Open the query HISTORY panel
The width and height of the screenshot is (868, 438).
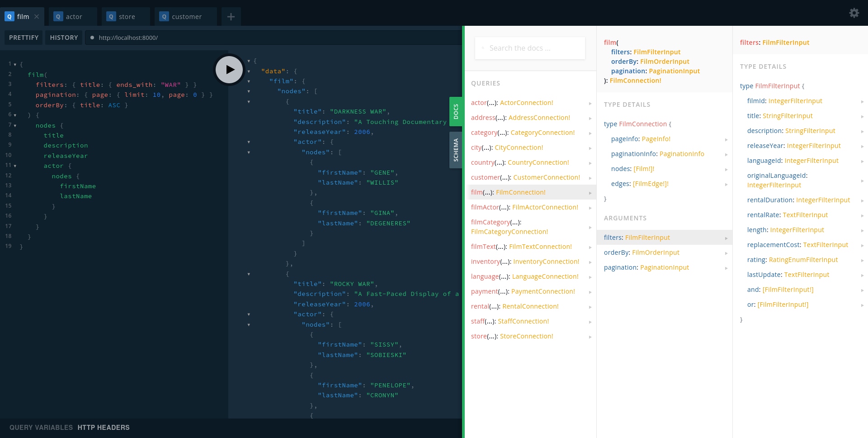64,38
